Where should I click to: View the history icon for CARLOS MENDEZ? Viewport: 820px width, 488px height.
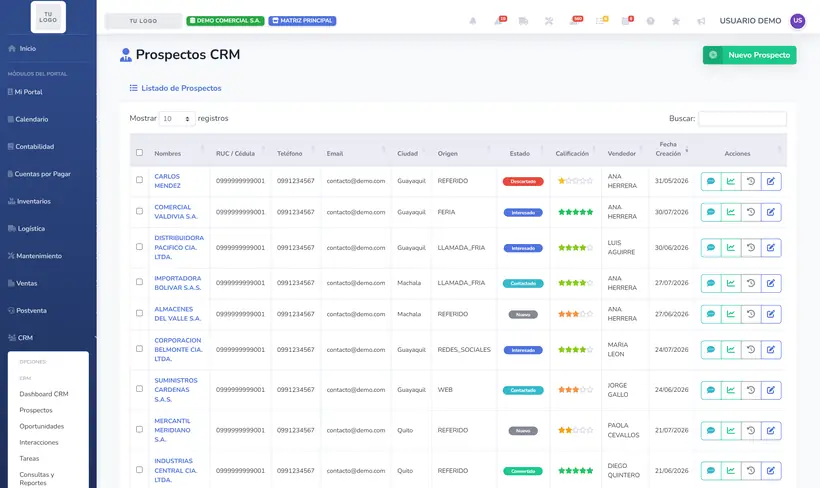pos(751,181)
